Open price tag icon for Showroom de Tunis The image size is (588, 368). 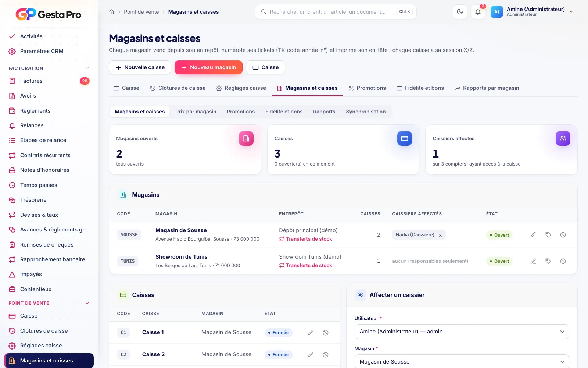[x=548, y=261]
